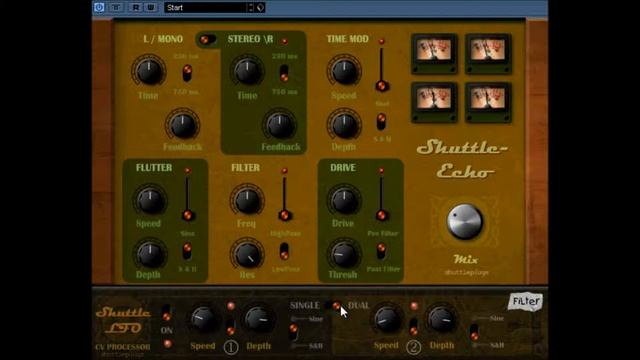
Task: Step presets using arrows beside Start
Action: tap(251, 7)
